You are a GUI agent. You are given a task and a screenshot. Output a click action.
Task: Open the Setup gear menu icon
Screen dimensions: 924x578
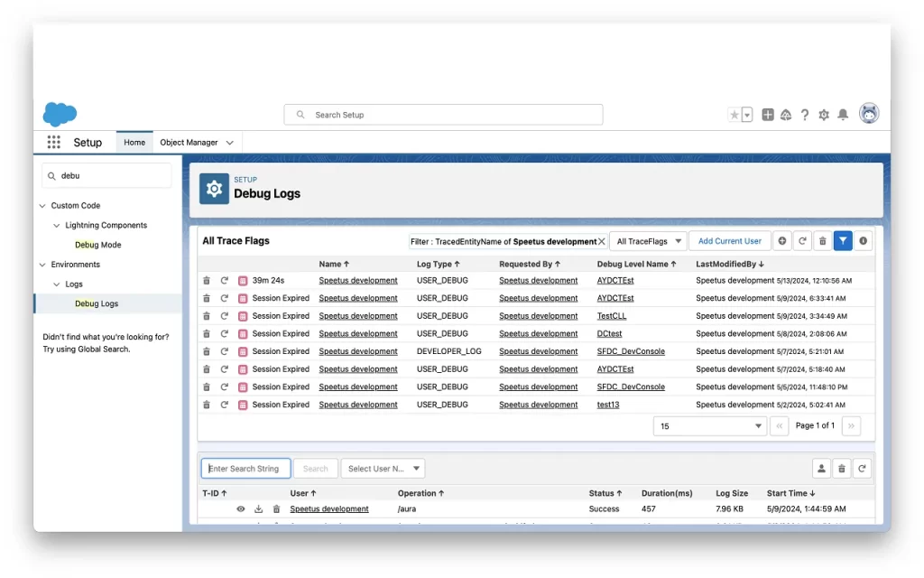(824, 115)
